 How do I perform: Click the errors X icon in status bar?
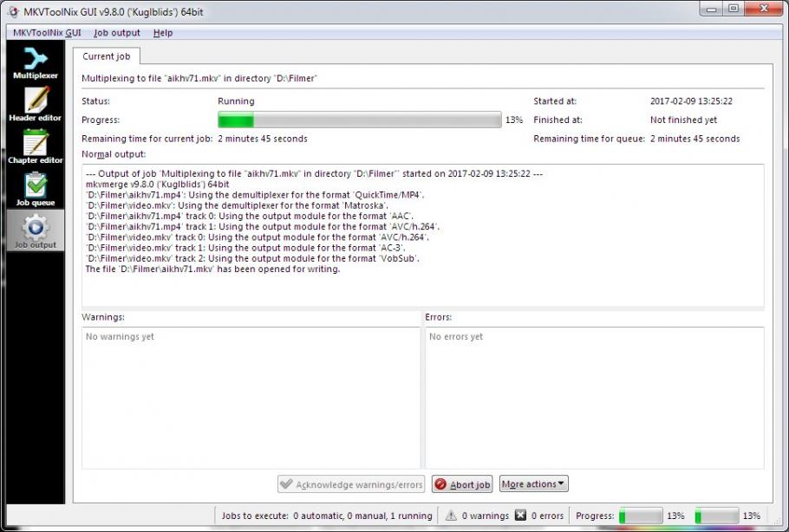click(x=520, y=516)
